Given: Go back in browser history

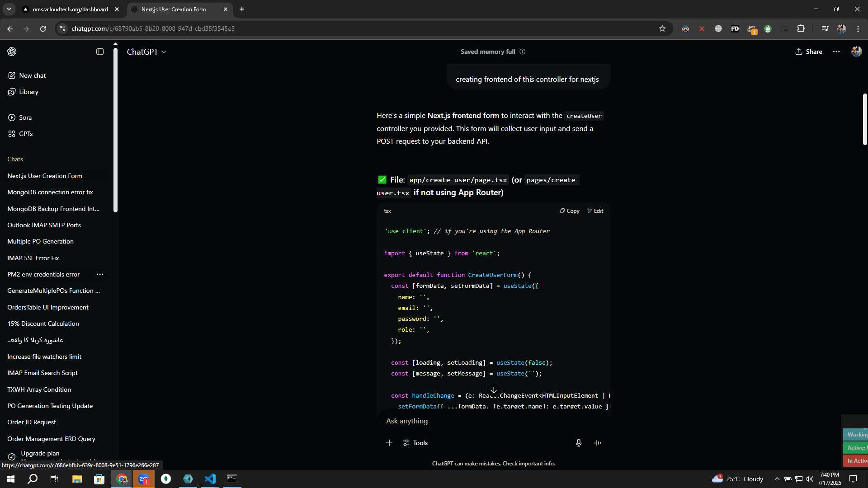Looking at the screenshot, I should coord(10,28).
